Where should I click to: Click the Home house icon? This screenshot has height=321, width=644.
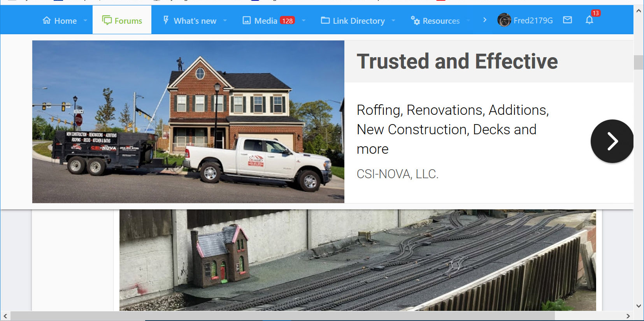click(x=47, y=20)
